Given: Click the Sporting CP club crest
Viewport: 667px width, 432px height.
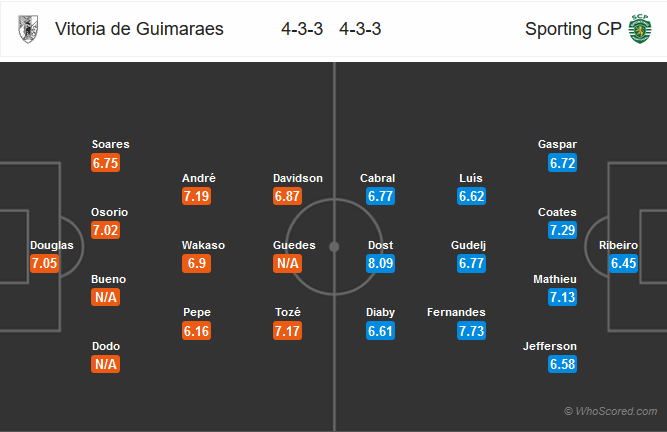Looking at the screenshot, I should [640, 29].
